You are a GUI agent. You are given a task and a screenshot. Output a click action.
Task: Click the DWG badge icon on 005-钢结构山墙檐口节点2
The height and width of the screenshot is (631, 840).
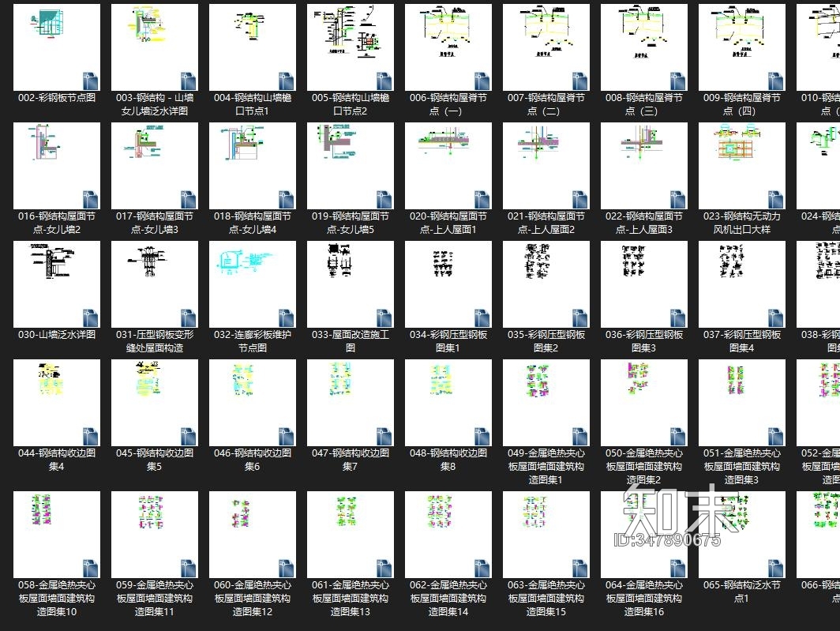pos(384,81)
